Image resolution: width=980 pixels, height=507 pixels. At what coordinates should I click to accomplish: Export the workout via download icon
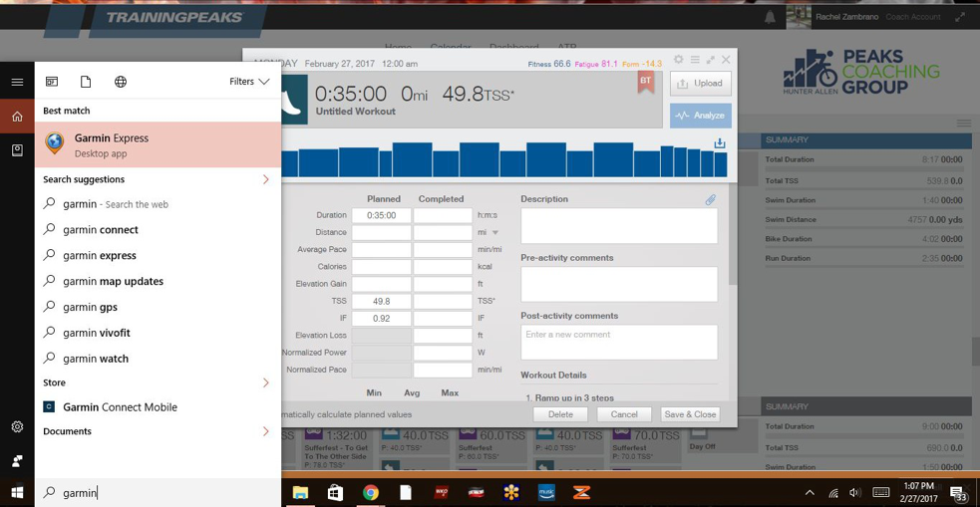720,144
